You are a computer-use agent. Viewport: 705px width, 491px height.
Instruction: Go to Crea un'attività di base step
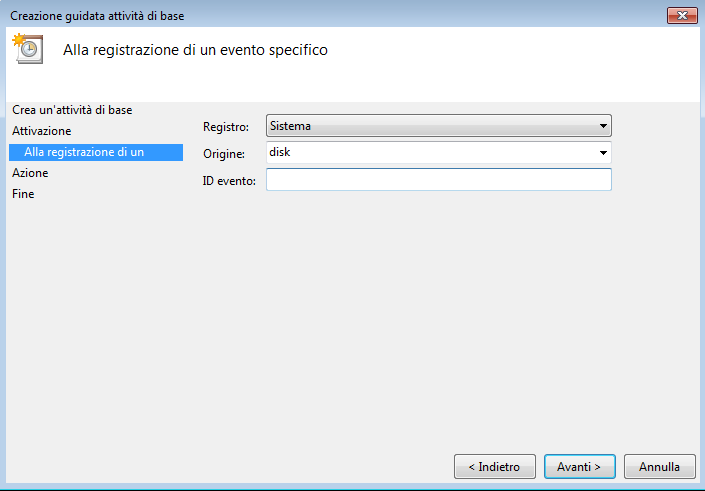[x=72, y=110]
